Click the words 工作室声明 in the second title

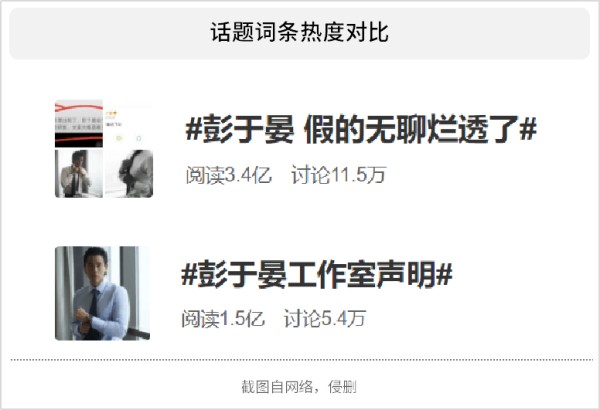(x=362, y=274)
